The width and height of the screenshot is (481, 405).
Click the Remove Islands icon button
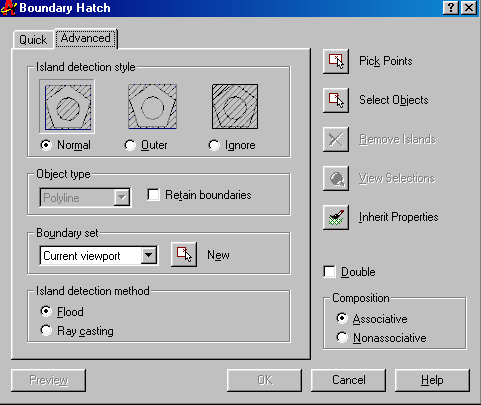click(x=336, y=139)
